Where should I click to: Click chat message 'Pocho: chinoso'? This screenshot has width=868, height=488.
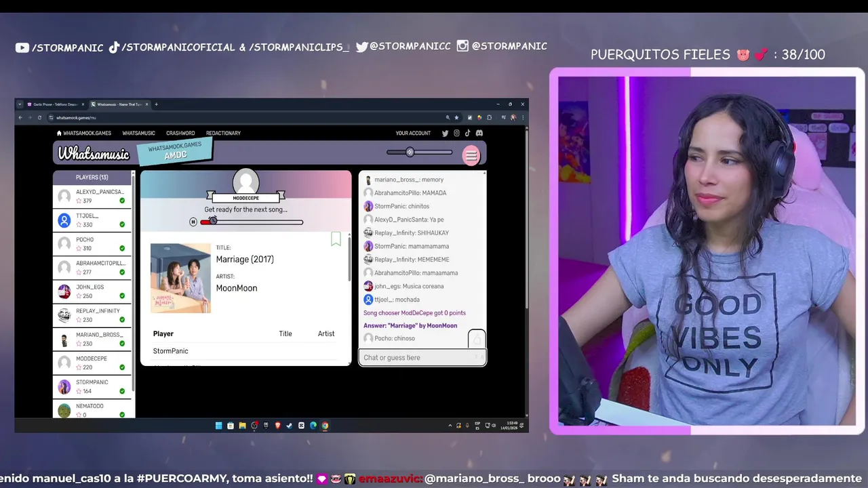point(389,338)
